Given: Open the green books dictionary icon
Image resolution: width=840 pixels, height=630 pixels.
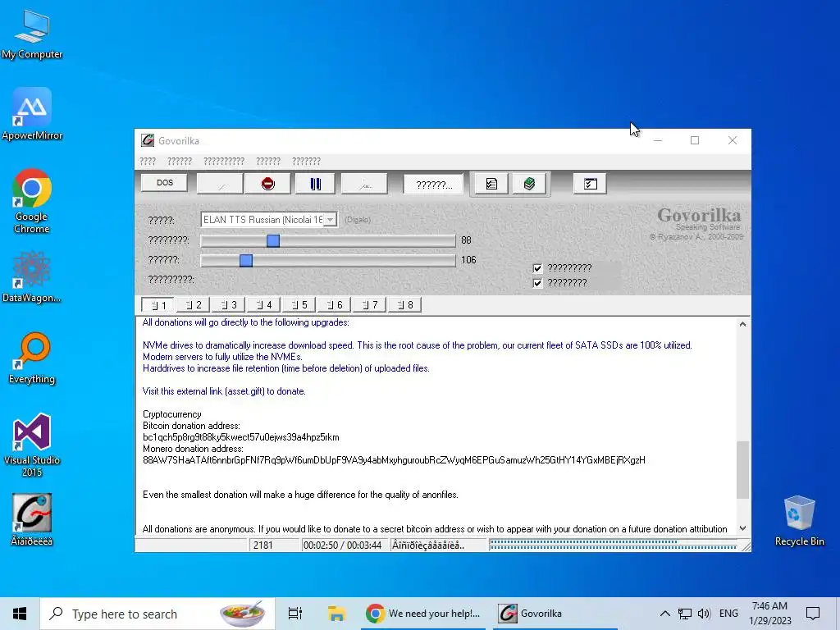Looking at the screenshot, I should tap(529, 184).
